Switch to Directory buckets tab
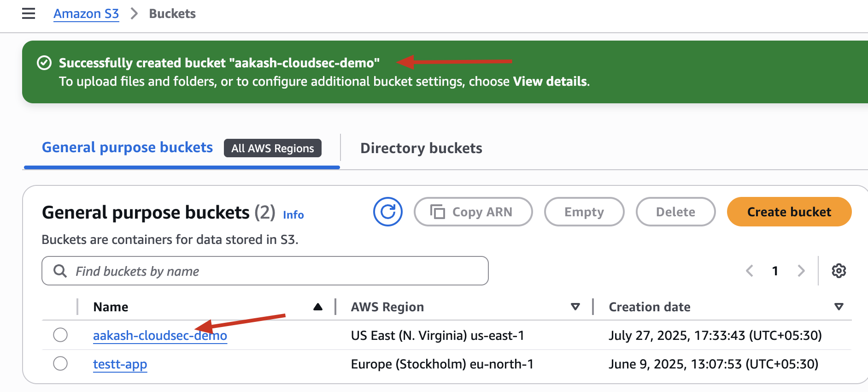The height and width of the screenshot is (392, 868). pyautogui.click(x=421, y=148)
